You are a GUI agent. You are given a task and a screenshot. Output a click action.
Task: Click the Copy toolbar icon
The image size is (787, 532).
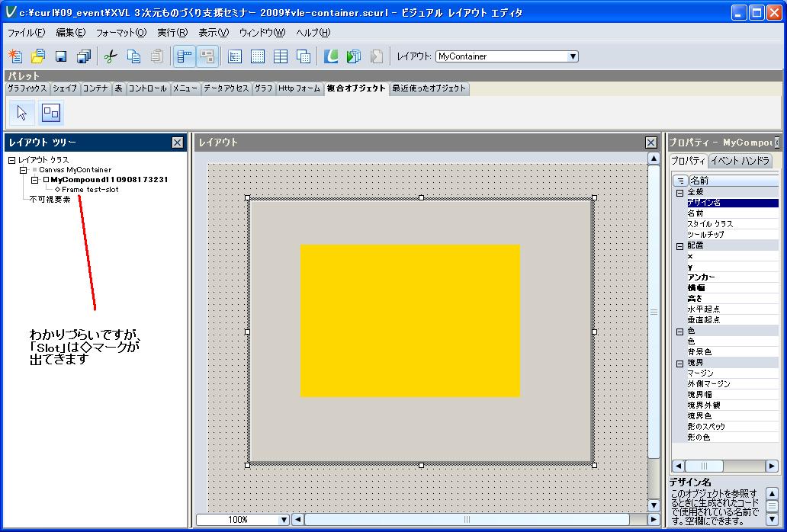[133, 56]
